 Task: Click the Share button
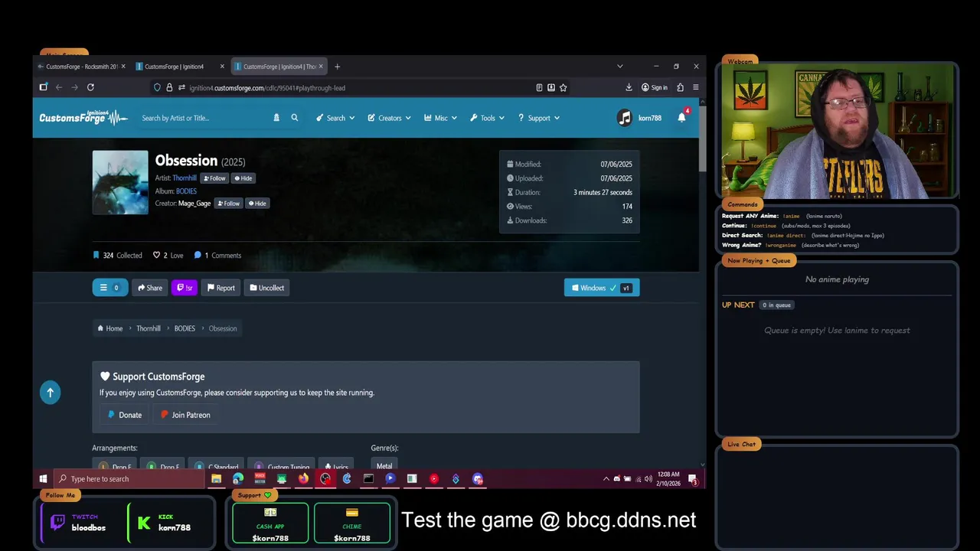coord(149,288)
